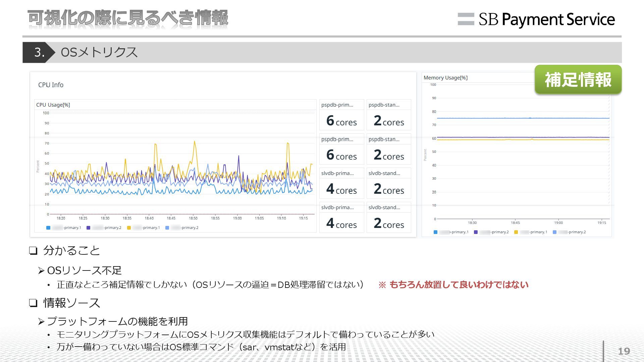Click the SB Payment Service logo

536,19
